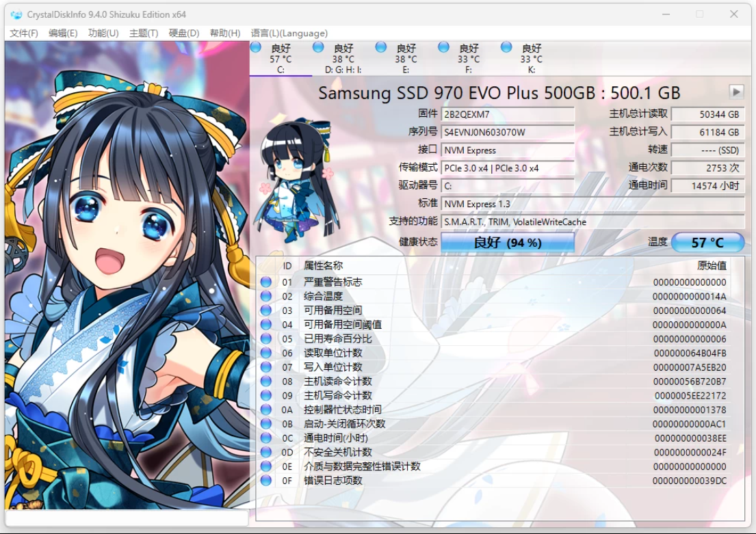This screenshot has width=756, height=534.
Task: Click status orb of attribute 09 主机写命令计数
Action: coord(265,395)
